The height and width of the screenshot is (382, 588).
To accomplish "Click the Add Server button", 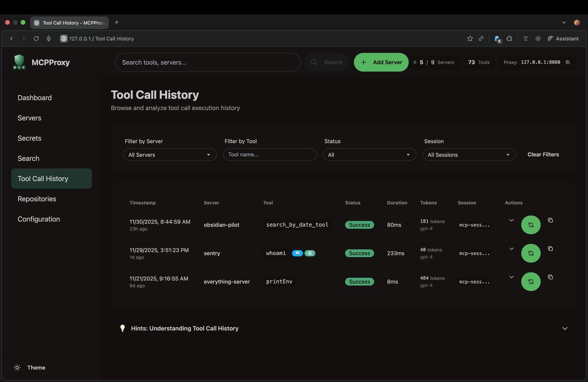I will click(381, 62).
